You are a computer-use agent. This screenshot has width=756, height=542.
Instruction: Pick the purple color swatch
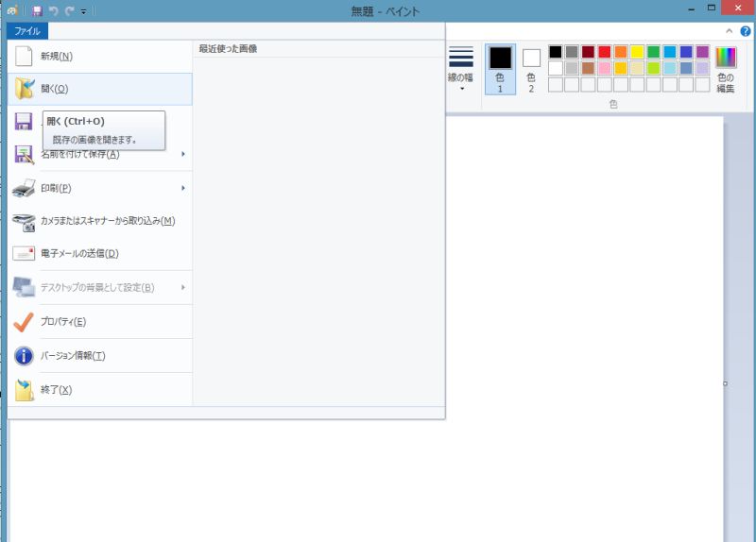tap(703, 52)
